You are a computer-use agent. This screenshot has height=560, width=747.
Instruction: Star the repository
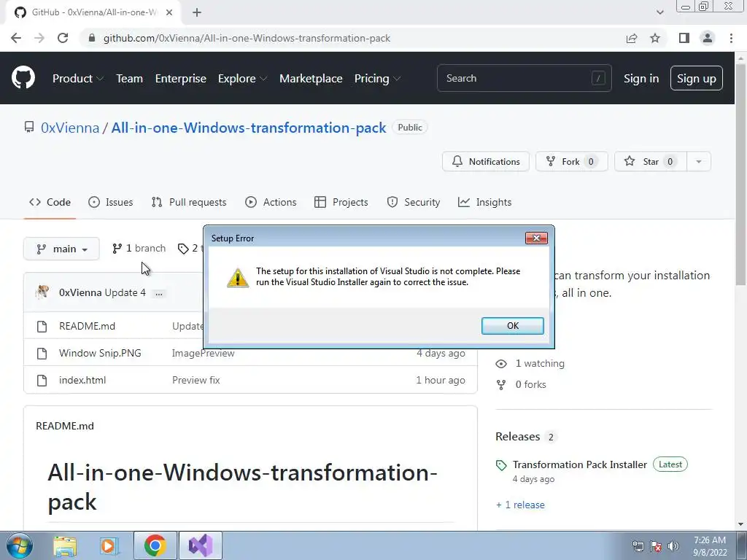click(650, 161)
